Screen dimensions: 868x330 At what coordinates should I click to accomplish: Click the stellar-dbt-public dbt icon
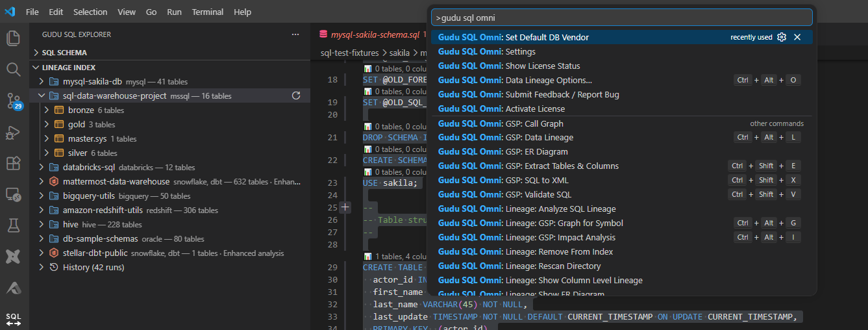[x=54, y=253]
